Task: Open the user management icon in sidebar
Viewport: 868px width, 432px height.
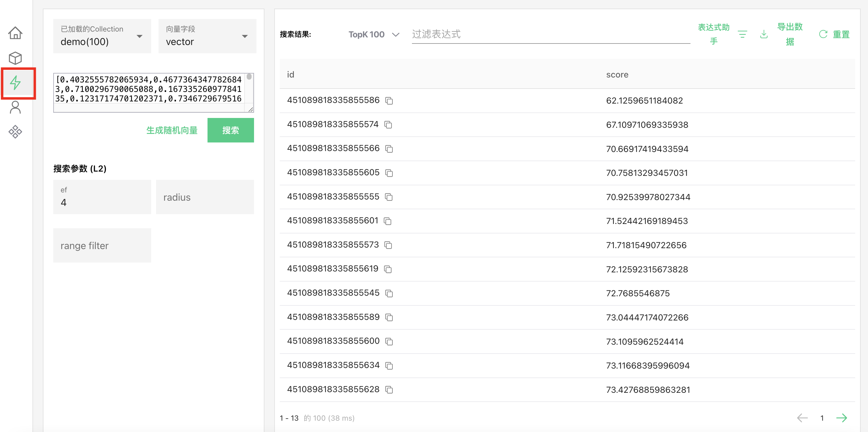Action: [x=15, y=108]
